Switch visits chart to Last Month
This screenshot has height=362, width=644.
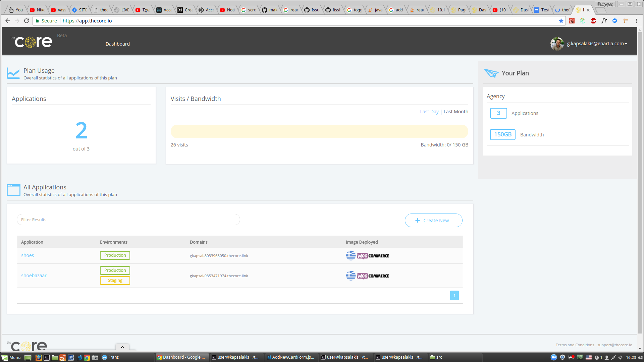(455, 112)
